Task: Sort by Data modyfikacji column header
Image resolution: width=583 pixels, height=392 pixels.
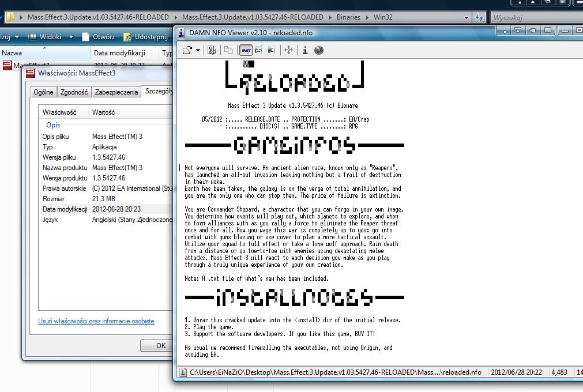Action: [124, 53]
